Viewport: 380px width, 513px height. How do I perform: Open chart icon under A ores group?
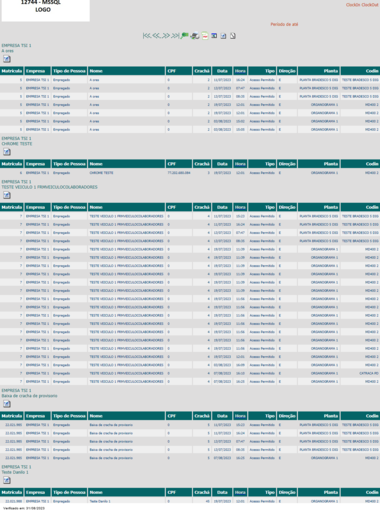[7, 59]
